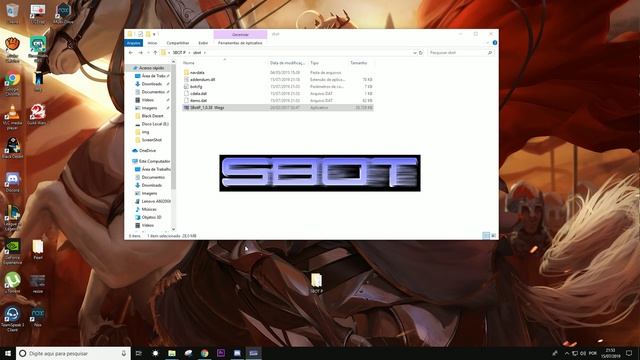
Task: Open Documentos under quick access
Action: pyautogui.click(x=153, y=92)
